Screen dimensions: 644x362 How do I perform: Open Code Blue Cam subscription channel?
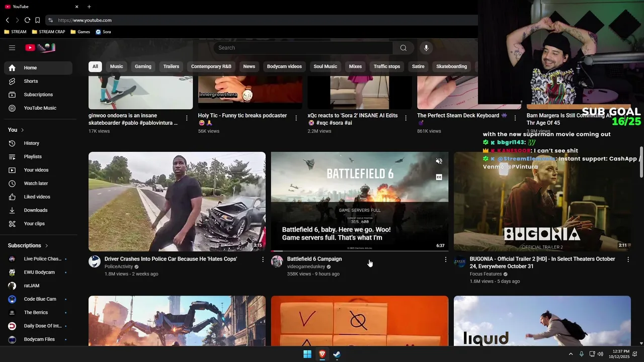(x=38, y=299)
